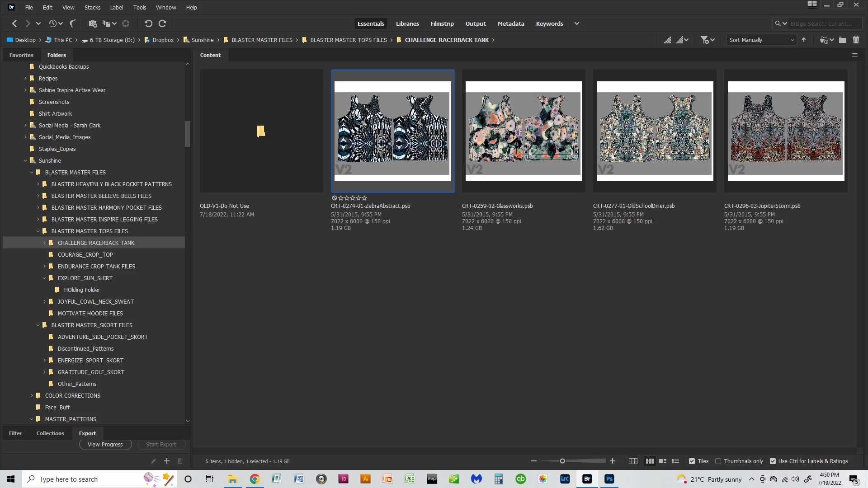Click the delete item trash icon
Image resolution: width=868 pixels, height=488 pixels.
[856, 40]
